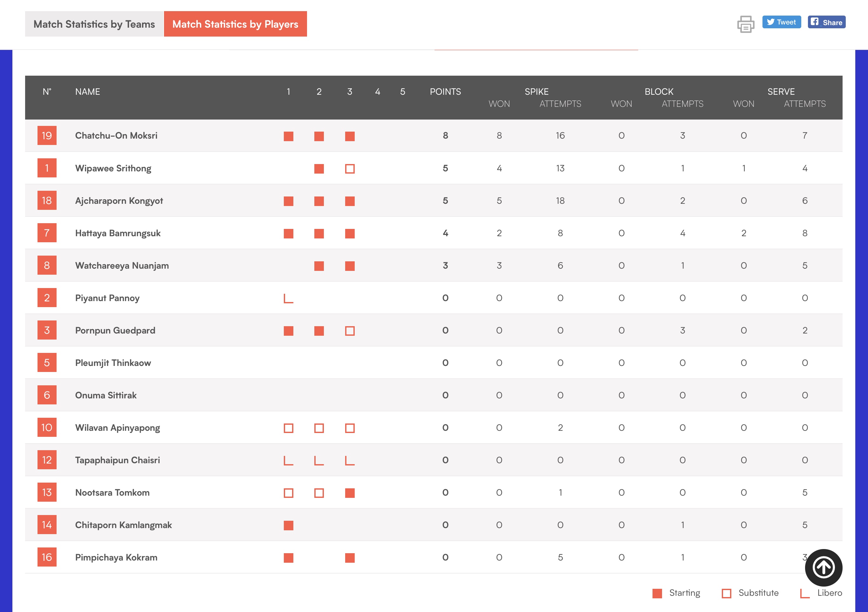868x612 pixels.
Task: Click jersey number 19 badge
Action: (47, 136)
